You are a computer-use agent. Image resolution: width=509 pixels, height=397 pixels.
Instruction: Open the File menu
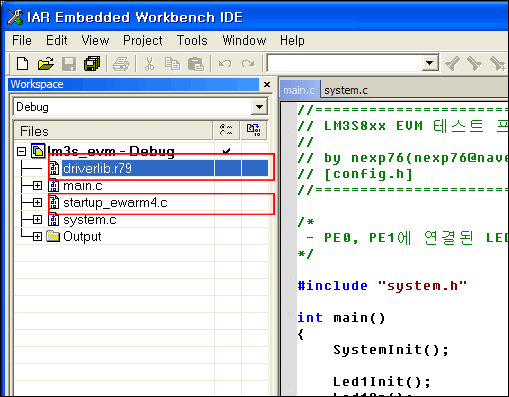pyautogui.click(x=22, y=41)
